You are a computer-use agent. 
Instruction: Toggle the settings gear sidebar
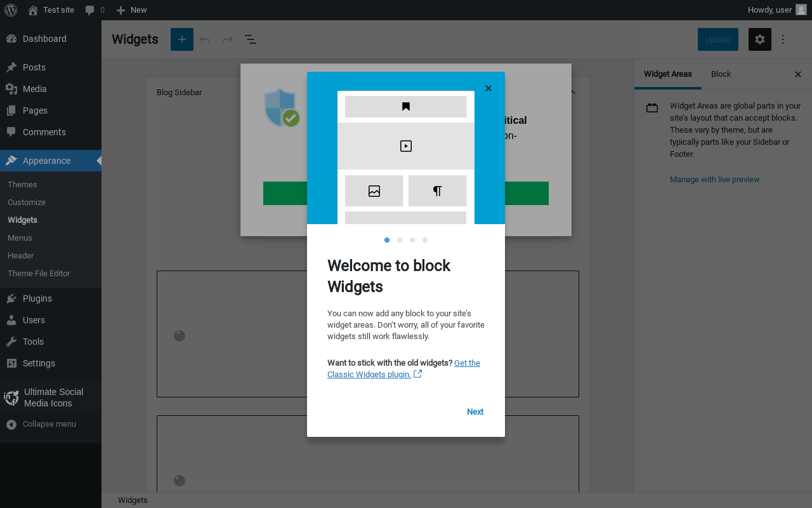point(760,39)
